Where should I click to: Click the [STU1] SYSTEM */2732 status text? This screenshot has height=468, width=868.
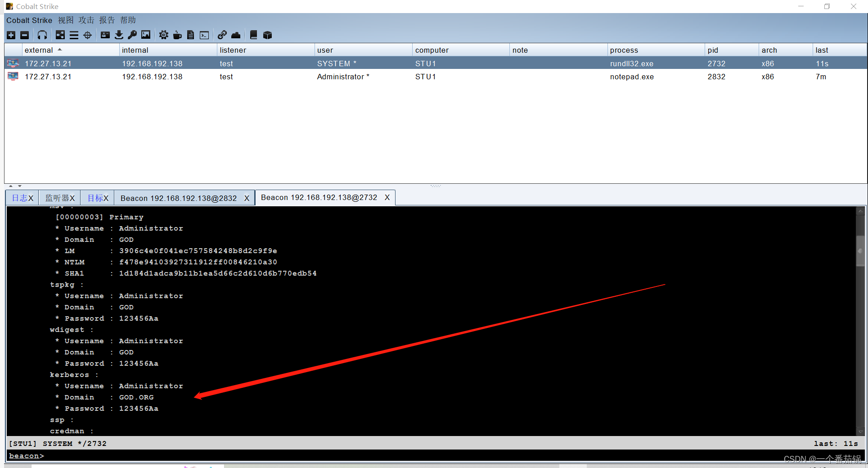58,444
